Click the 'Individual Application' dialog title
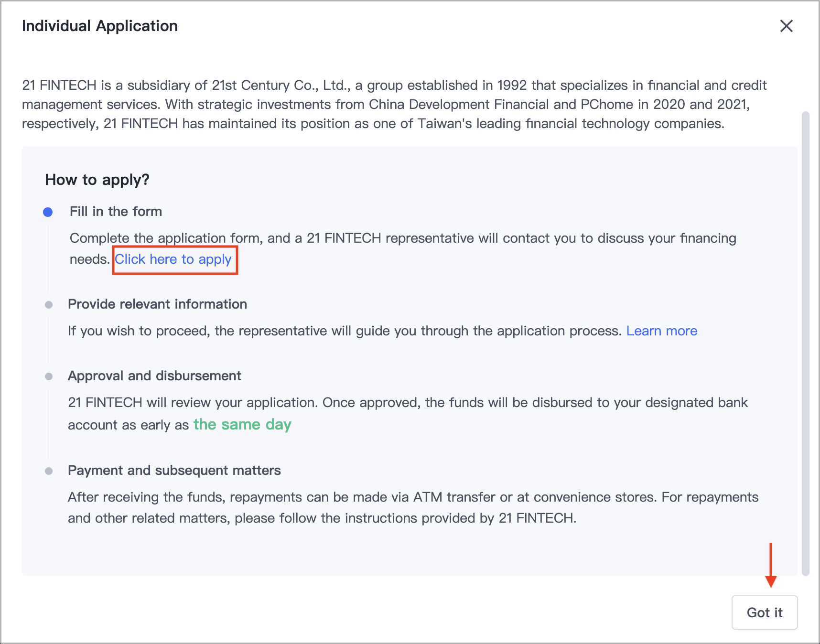Screen dimensions: 820x644 point(100,26)
